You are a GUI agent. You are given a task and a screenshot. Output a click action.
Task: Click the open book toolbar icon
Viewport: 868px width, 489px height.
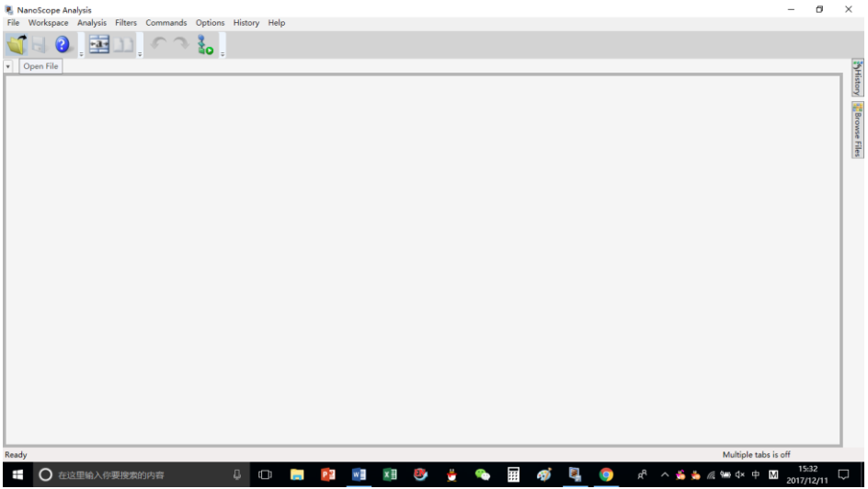(123, 44)
